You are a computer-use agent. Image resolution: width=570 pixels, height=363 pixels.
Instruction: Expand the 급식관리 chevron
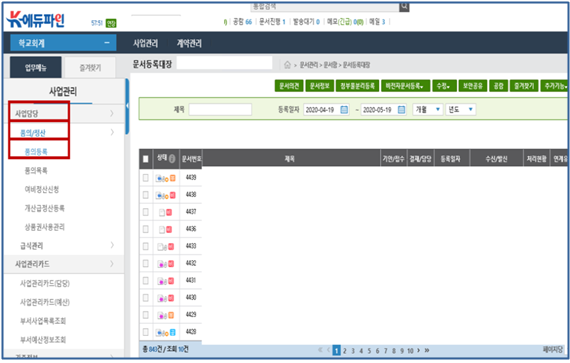click(112, 245)
